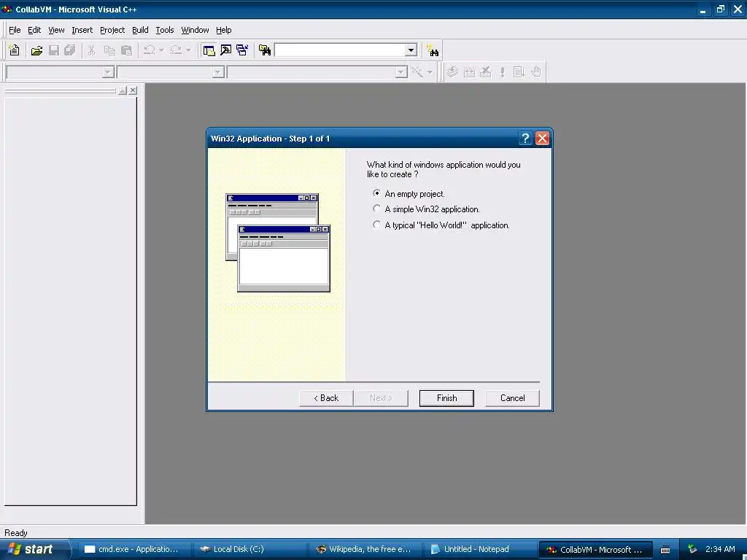Click the Execute Program exclamation icon

(x=502, y=72)
